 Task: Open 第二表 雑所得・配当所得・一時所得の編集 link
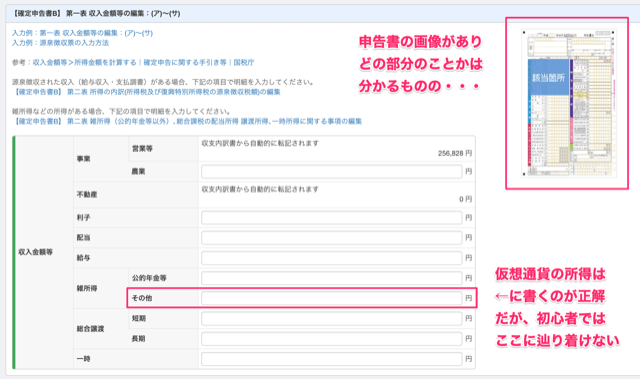[x=188, y=121]
